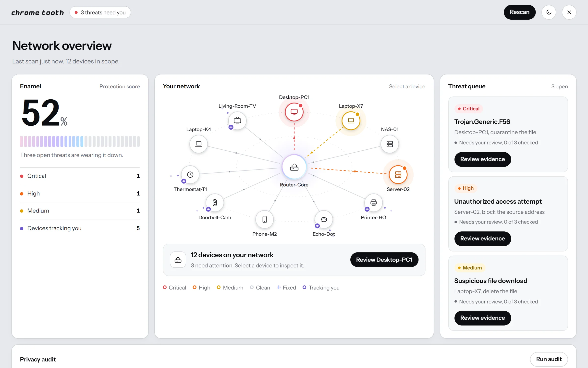Click the Living-Room-TV node icon
Screen dimensions: 588x368
[x=237, y=121]
